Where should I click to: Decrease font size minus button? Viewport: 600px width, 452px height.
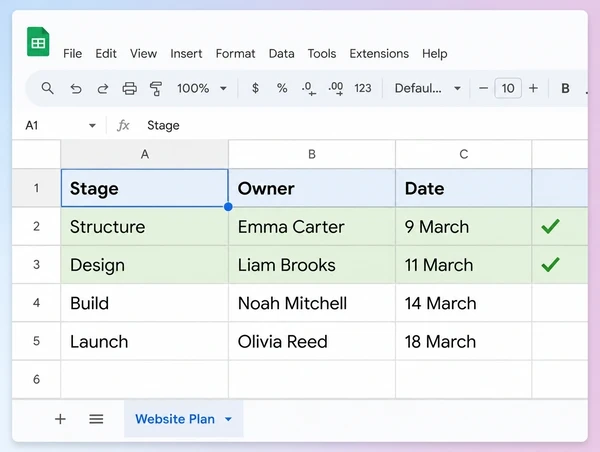click(483, 88)
